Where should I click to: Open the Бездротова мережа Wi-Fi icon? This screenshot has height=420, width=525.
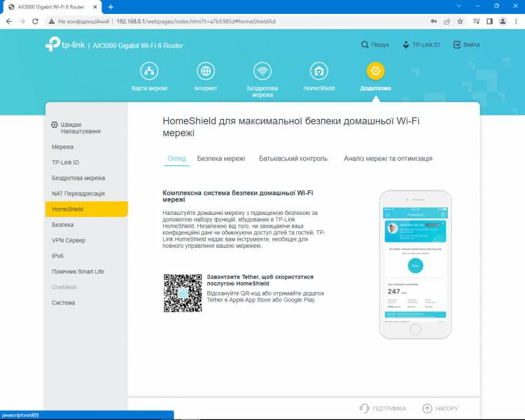click(x=262, y=71)
